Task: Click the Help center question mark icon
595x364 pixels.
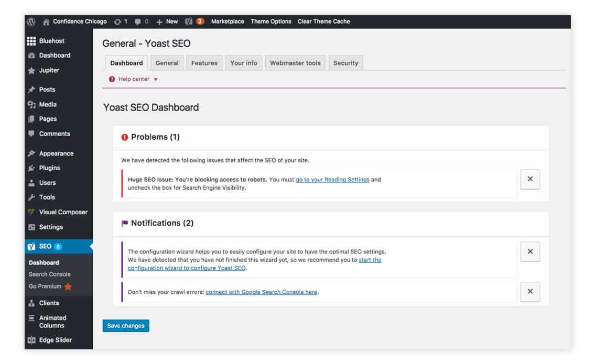Action: 112,79
